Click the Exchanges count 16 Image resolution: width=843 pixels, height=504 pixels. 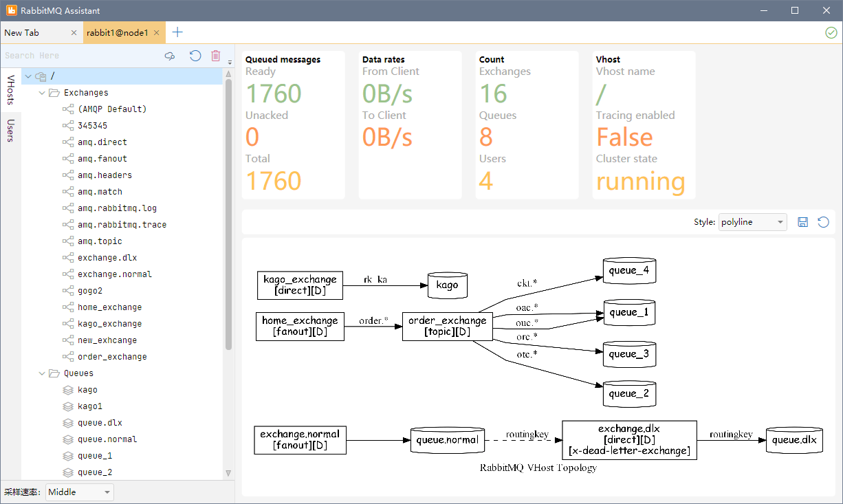pos(494,94)
